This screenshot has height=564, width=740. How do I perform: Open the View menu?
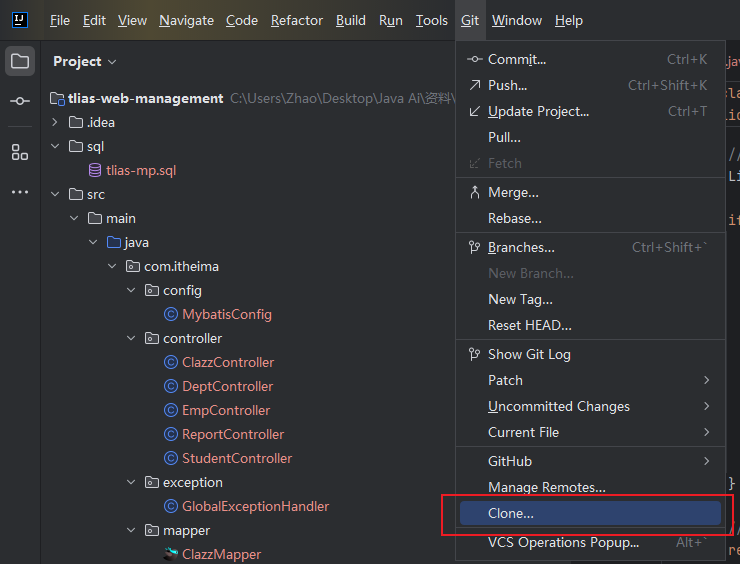pyautogui.click(x=132, y=20)
